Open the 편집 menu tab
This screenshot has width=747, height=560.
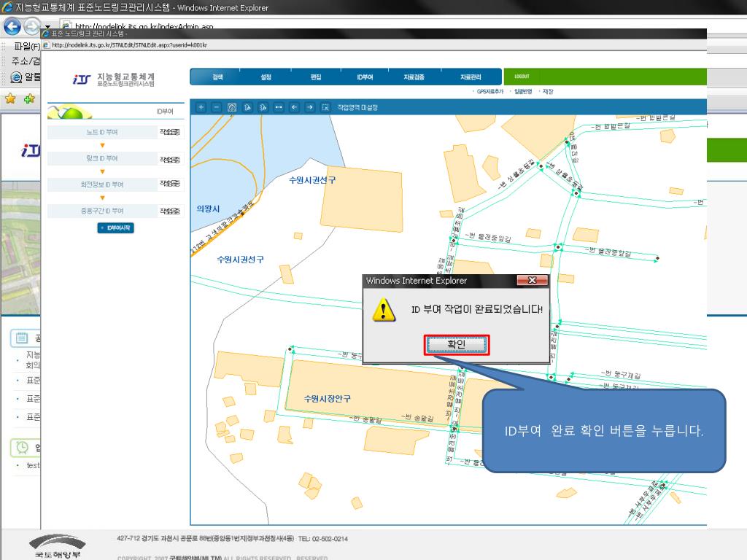click(316, 77)
